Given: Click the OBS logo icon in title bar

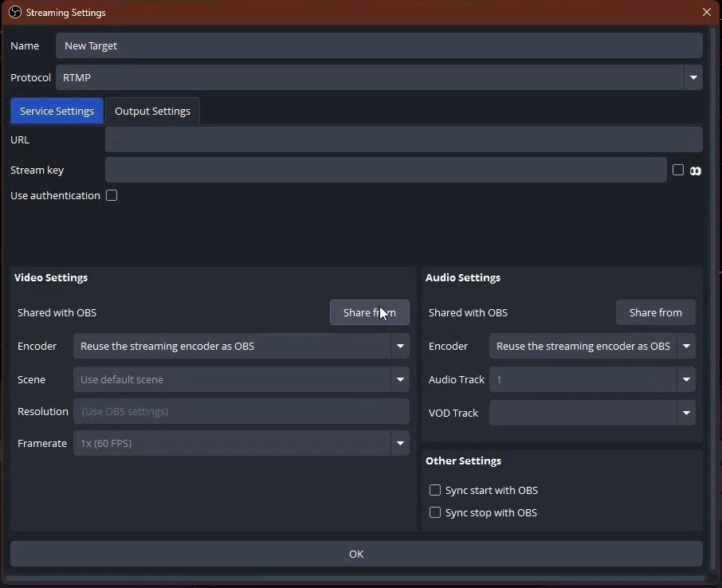Looking at the screenshot, I should [14, 12].
